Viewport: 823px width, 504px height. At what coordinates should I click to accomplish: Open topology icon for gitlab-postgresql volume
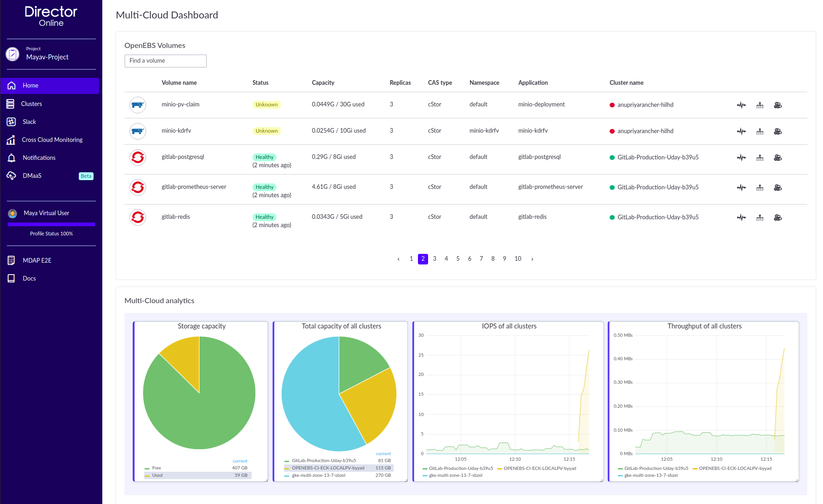759,158
